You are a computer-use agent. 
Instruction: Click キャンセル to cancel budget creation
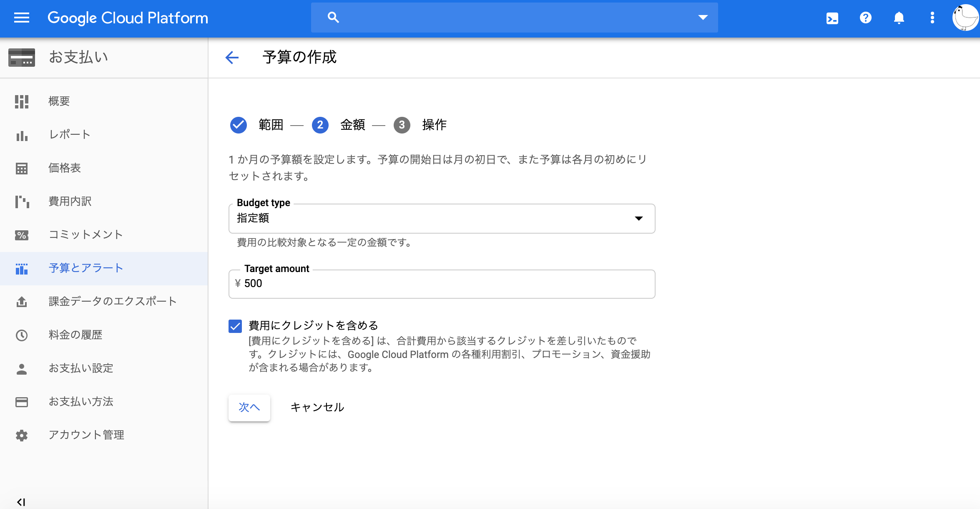317,408
